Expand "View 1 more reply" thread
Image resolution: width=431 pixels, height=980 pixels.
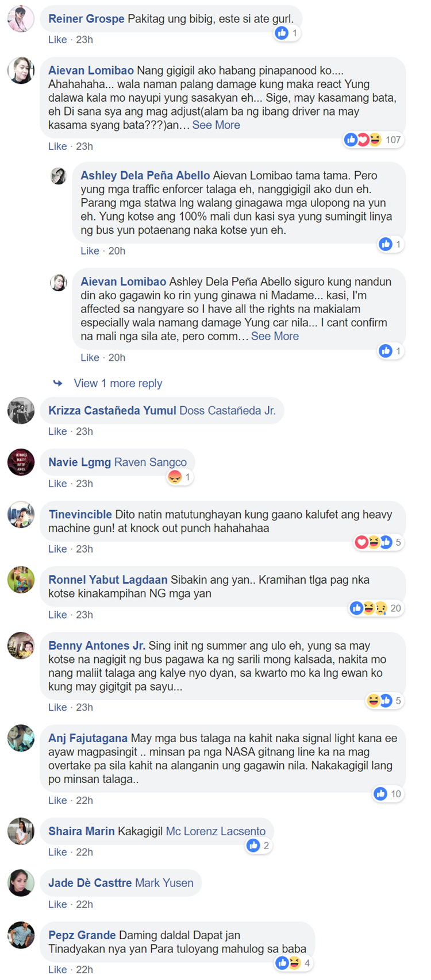pyautogui.click(x=118, y=383)
